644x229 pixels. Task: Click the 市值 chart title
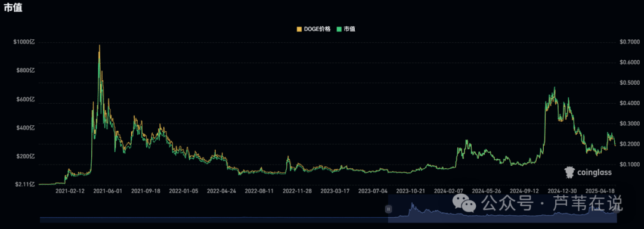tap(13, 8)
